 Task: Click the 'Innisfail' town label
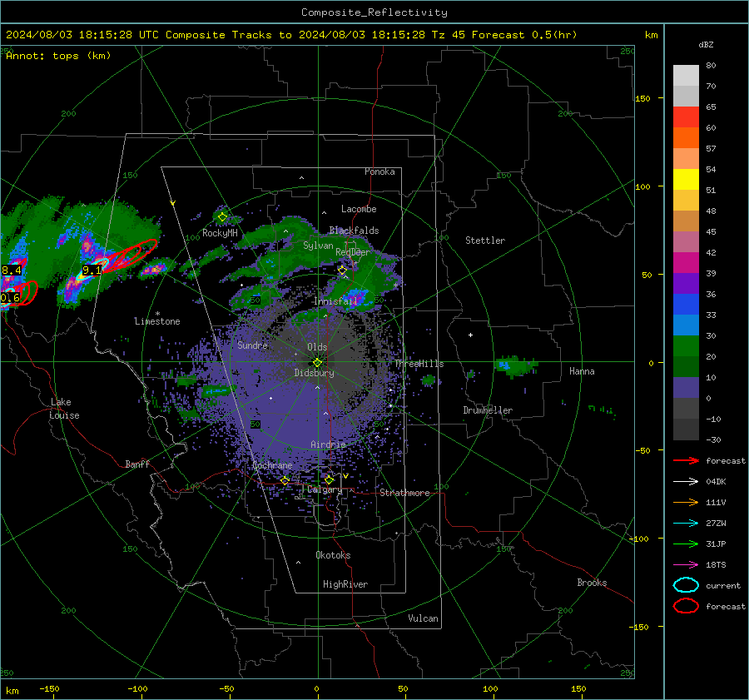pyautogui.click(x=335, y=301)
